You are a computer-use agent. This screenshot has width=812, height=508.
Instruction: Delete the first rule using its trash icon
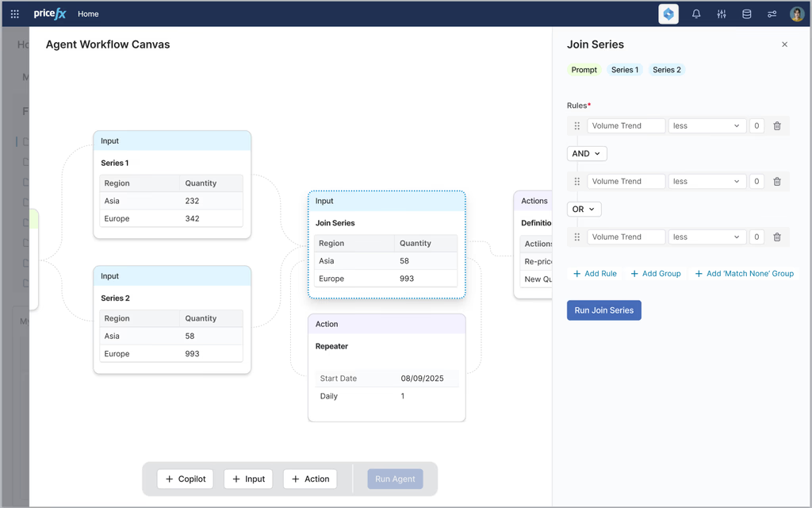(776, 125)
